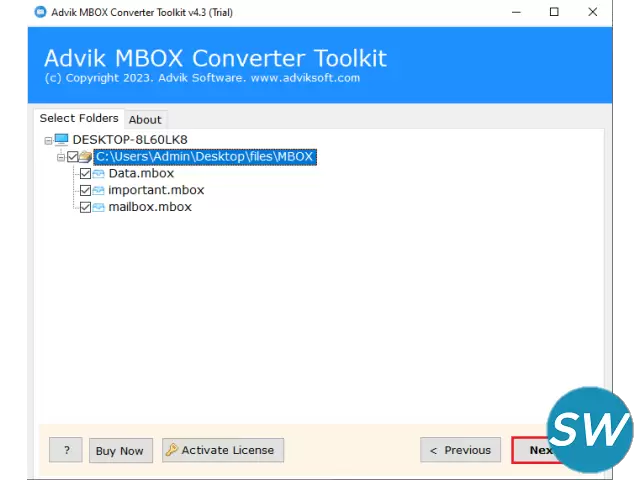Open help with the ? button
Image resolution: width=640 pixels, height=480 pixels.
click(x=66, y=450)
